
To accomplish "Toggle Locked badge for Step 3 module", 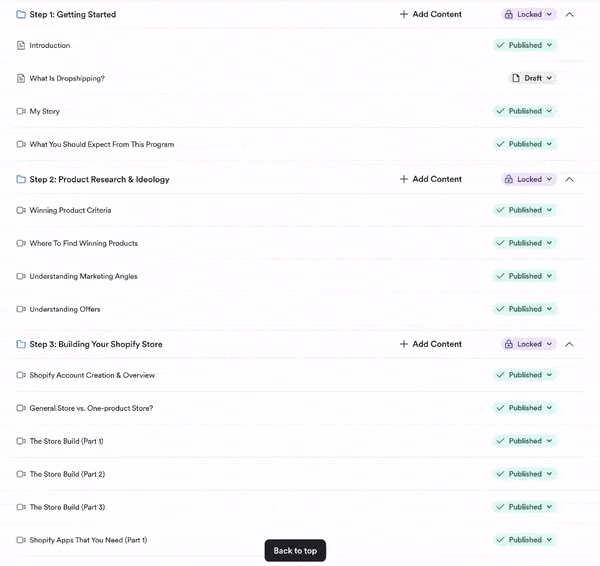I will (x=527, y=345).
